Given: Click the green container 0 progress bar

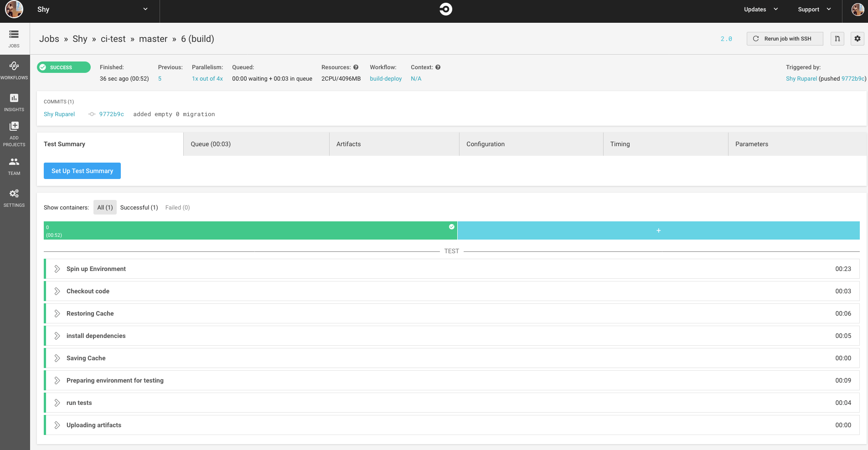Looking at the screenshot, I should [x=250, y=230].
